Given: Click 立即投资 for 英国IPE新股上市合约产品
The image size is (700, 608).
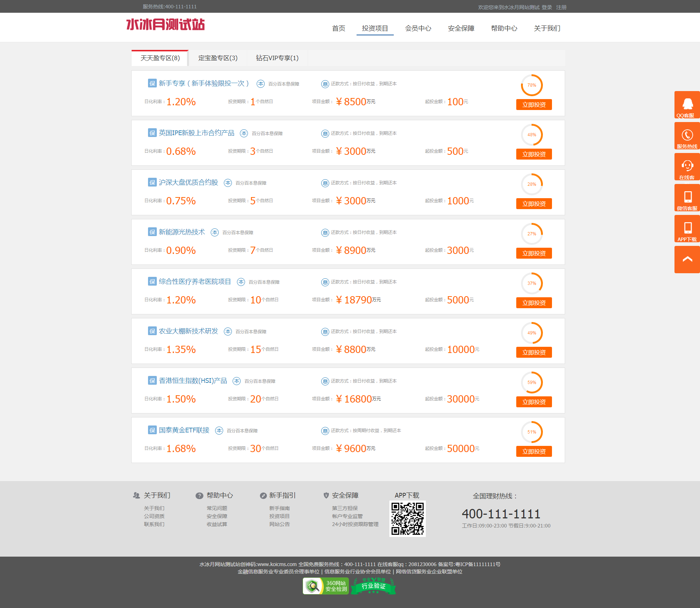Looking at the screenshot, I should 534,154.
